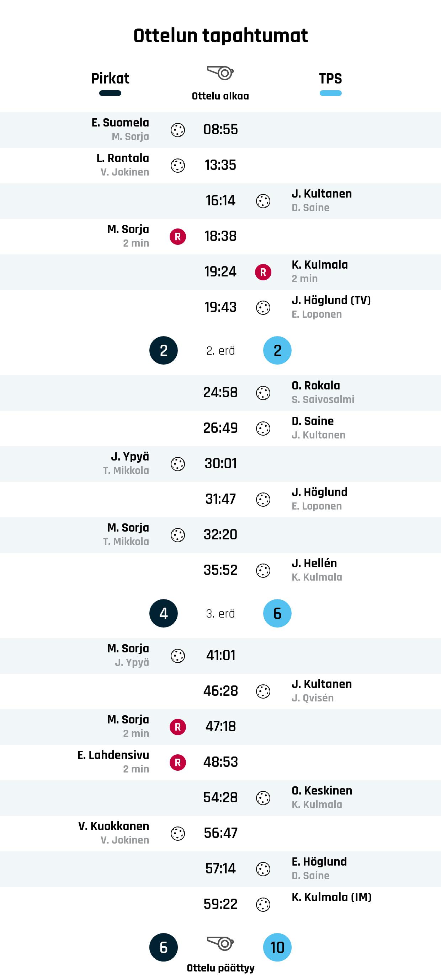The height and width of the screenshot is (980, 441).
Task: Click the 47:18 penalty time for M. Sorja
Action: click(220, 727)
